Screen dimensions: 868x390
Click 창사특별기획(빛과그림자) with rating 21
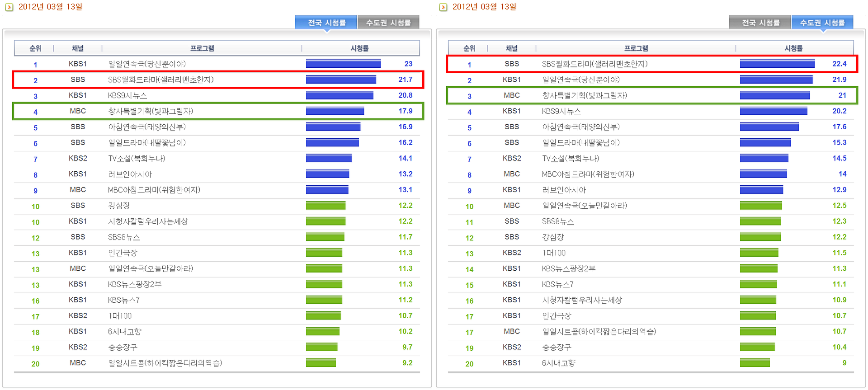(585, 95)
